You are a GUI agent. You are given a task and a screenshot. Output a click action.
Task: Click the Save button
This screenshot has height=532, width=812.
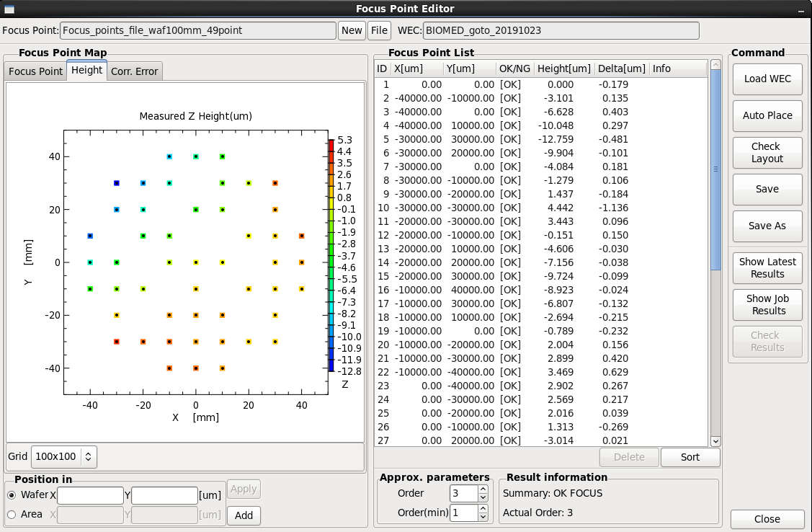(x=767, y=189)
